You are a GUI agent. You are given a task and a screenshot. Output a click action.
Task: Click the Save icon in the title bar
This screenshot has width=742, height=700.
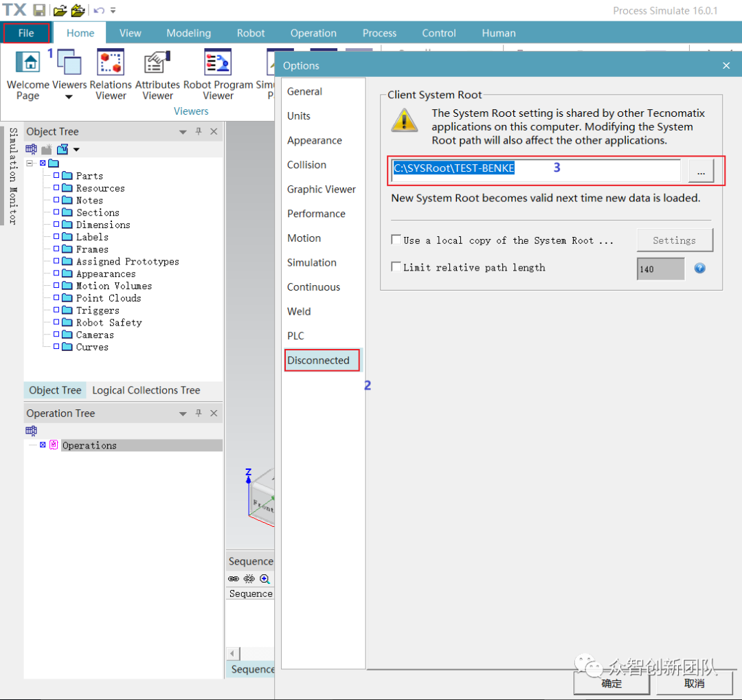click(x=38, y=10)
